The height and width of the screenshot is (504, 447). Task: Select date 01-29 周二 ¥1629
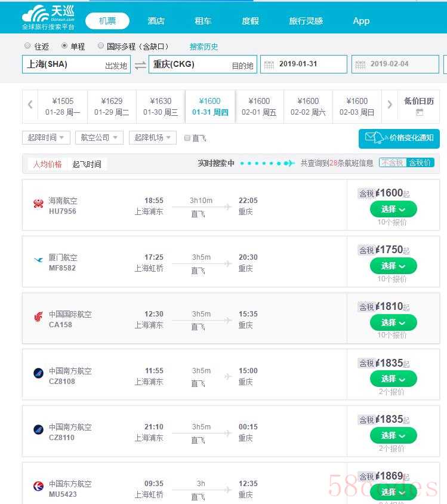112,107
